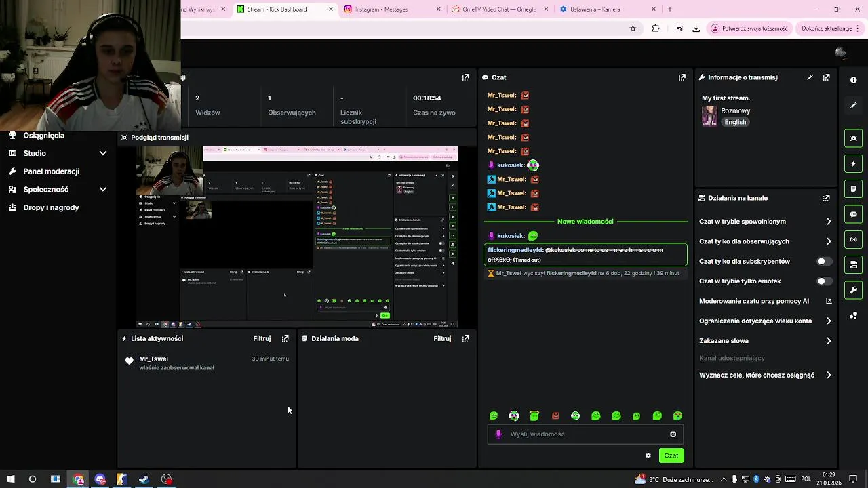The image size is (868, 488).
Task: Toggle the stream preview panel icon in the right sidebar
Action: click(x=853, y=138)
